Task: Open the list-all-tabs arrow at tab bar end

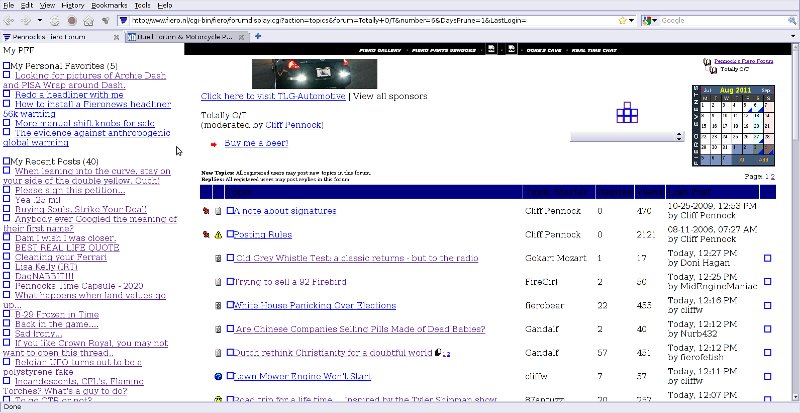Action: coord(793,37)
